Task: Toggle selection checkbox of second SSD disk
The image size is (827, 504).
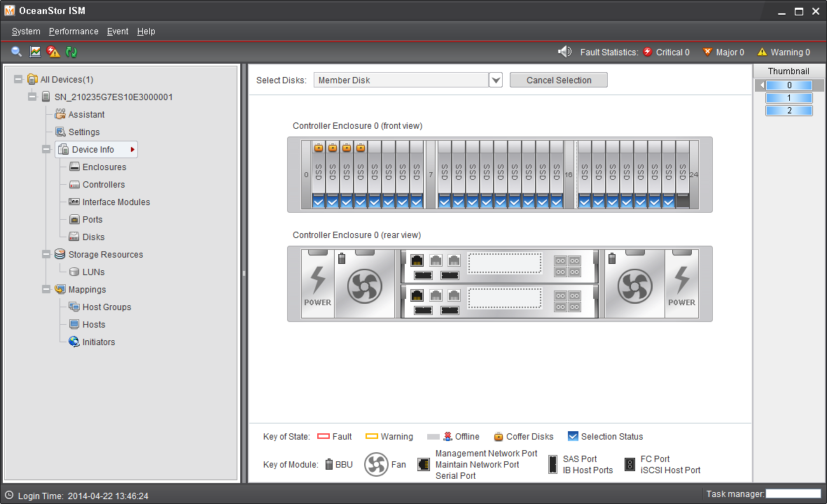Action: (x=333, y=202)
